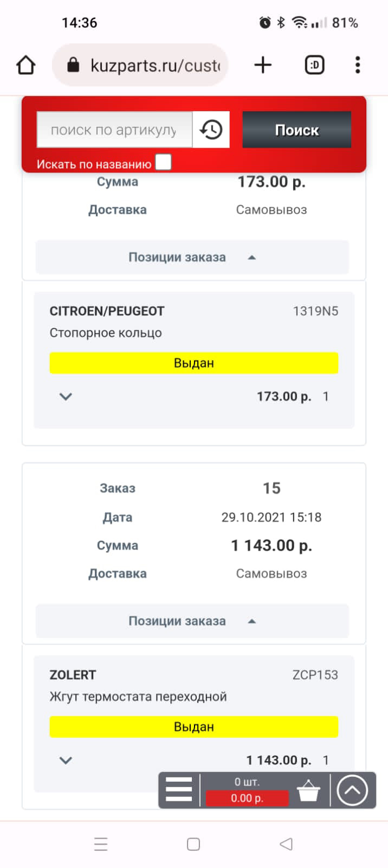The width and height of the screenshot is (388, 868).
Task: Tap the home icon in the browser toolbar
Action: tap(25, 65)
